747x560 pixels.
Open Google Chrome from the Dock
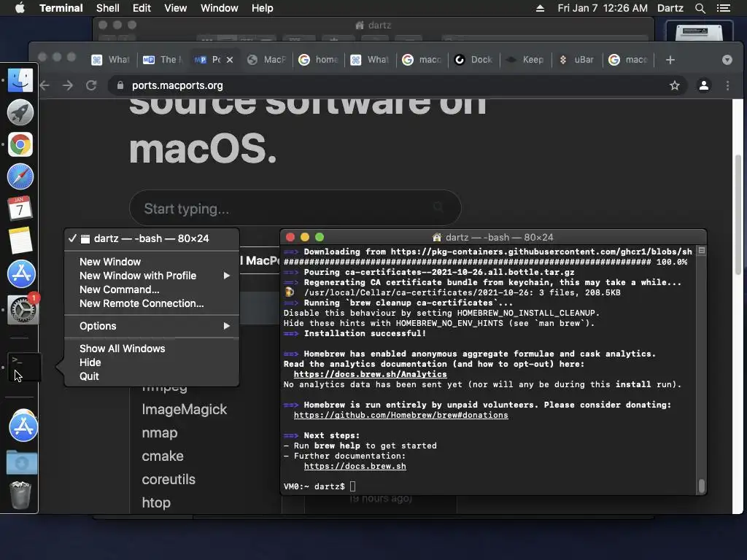point(20,144)
